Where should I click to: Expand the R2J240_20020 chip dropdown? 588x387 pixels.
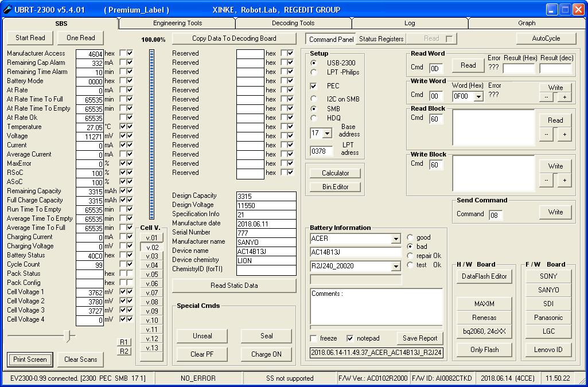tap(396, 267)
